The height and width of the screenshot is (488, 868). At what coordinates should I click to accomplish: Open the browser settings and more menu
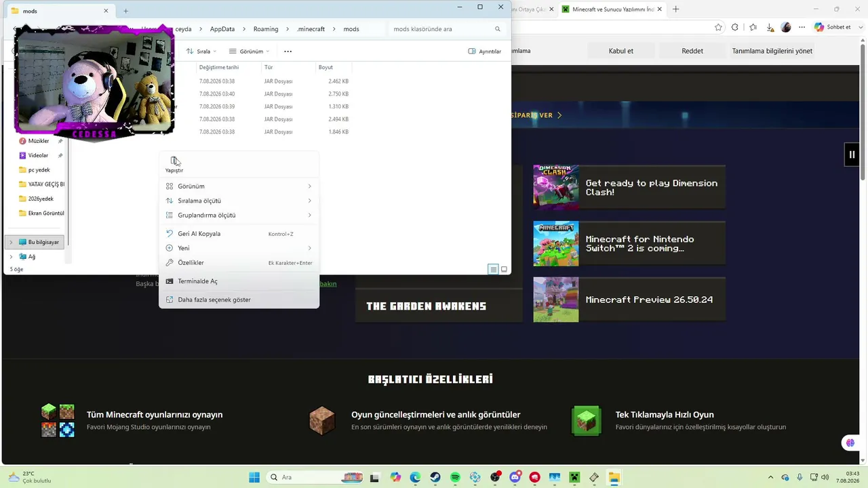(802, 27)
